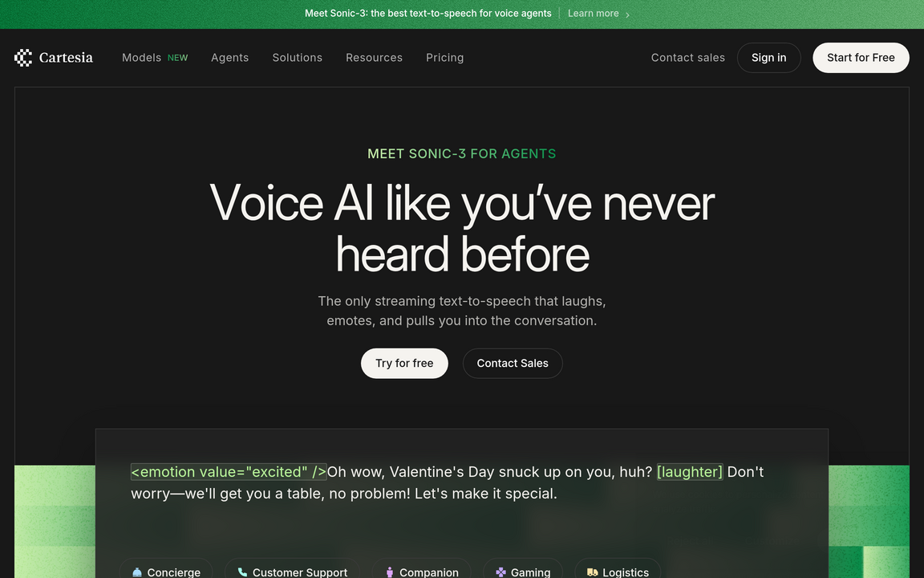Image resolution: width=924 pixels, height=578 pixels.
Task: Click the Gaming controller icon
Action: point(500,572)
